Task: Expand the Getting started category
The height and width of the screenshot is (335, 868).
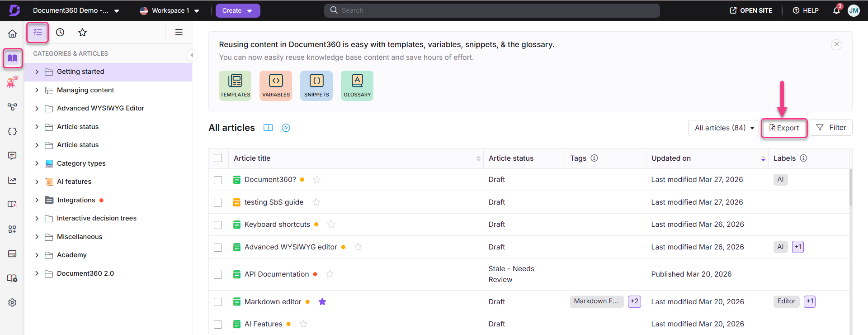Action: point(37,72)
